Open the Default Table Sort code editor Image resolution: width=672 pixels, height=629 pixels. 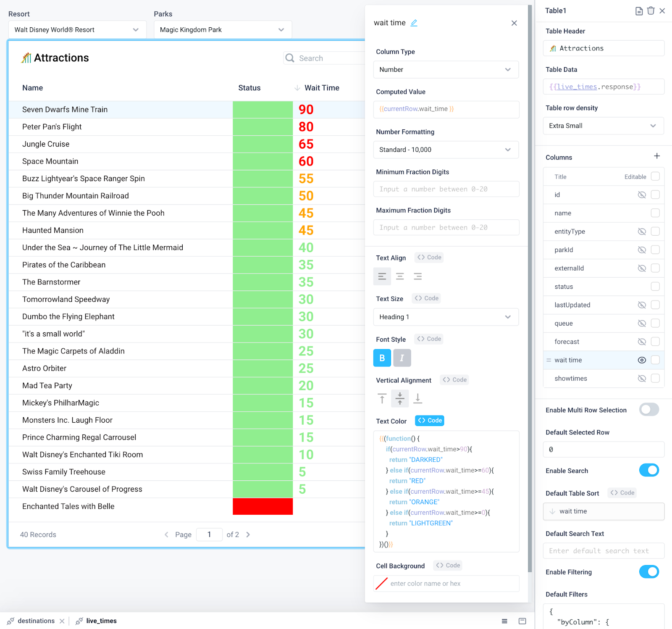[622, 492]
